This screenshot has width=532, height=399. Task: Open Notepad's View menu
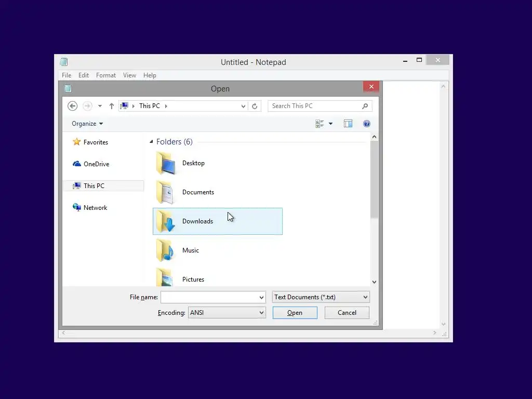pyautogui.click(x=129, y=75)
